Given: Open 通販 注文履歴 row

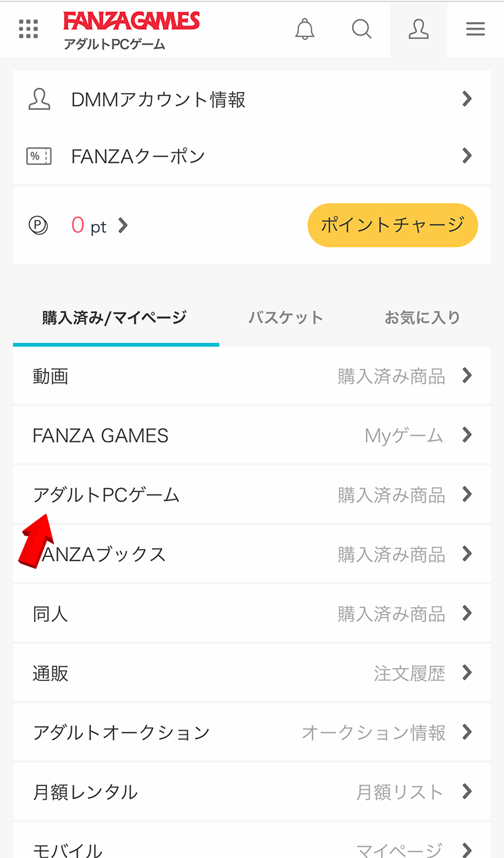Looking at the screenshot, I should [x=251, y=673].
